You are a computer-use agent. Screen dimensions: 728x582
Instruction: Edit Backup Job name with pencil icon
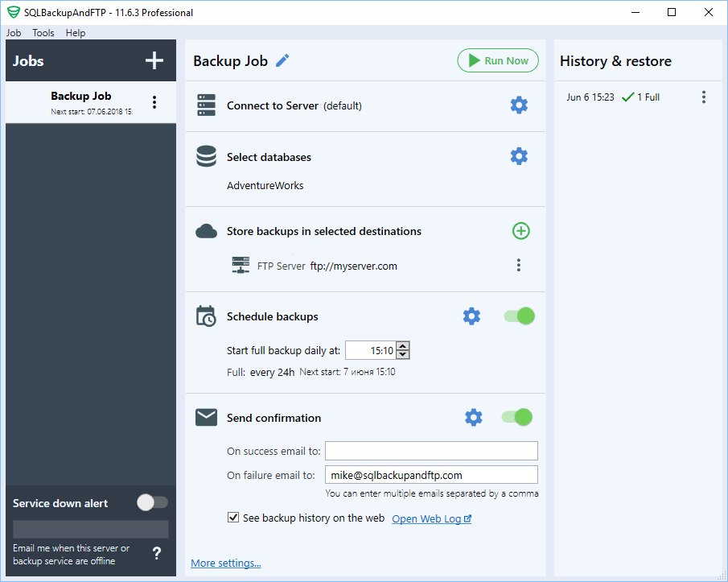coord(282,61)
